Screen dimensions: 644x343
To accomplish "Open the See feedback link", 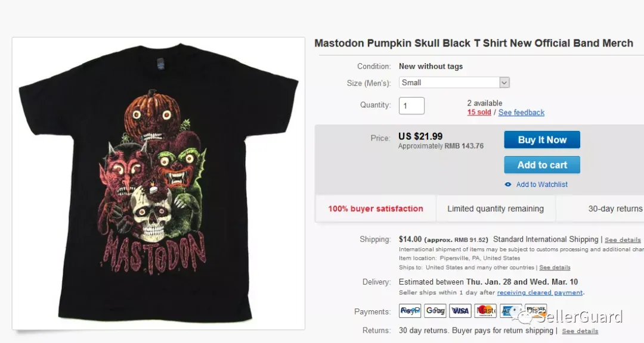I will [x=521, y=113].
